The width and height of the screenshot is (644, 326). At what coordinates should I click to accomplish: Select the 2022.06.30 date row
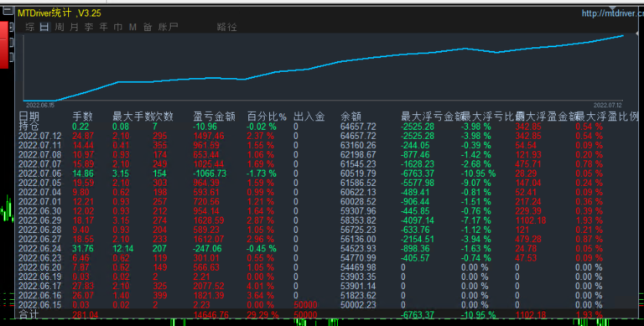click(x=40, y=211)
